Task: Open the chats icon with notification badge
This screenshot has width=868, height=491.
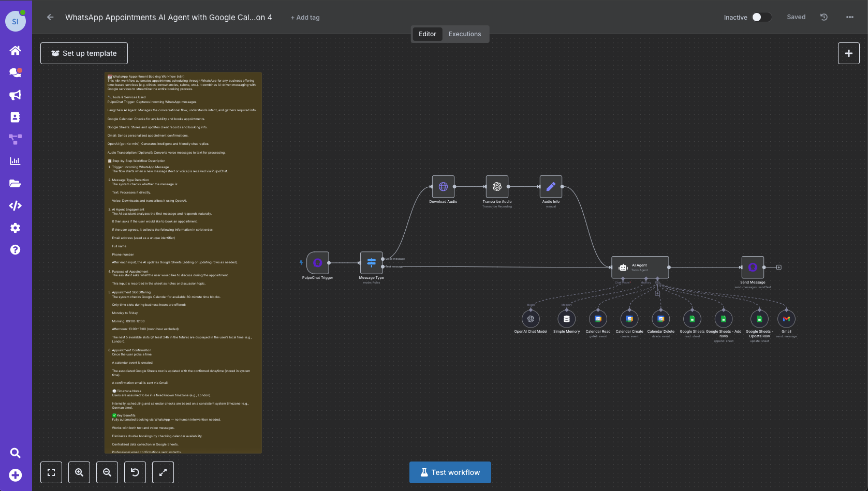Action: (x=16, y=72)
